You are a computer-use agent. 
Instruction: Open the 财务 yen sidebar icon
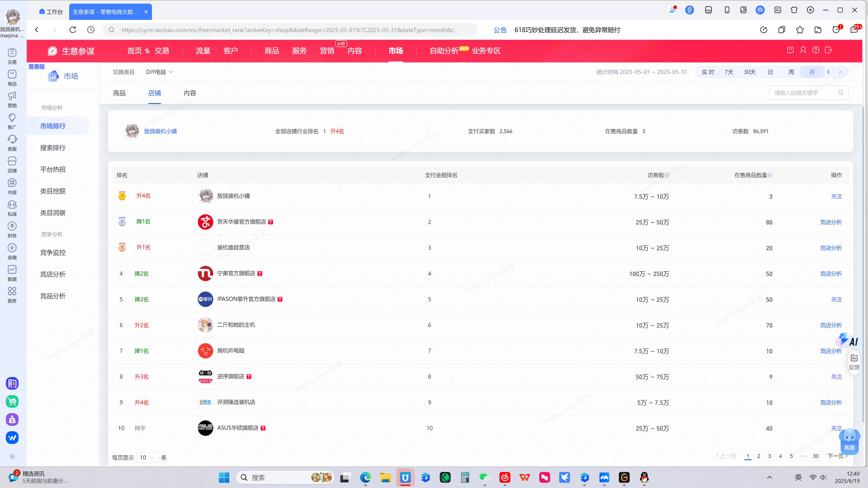point(12,230)
